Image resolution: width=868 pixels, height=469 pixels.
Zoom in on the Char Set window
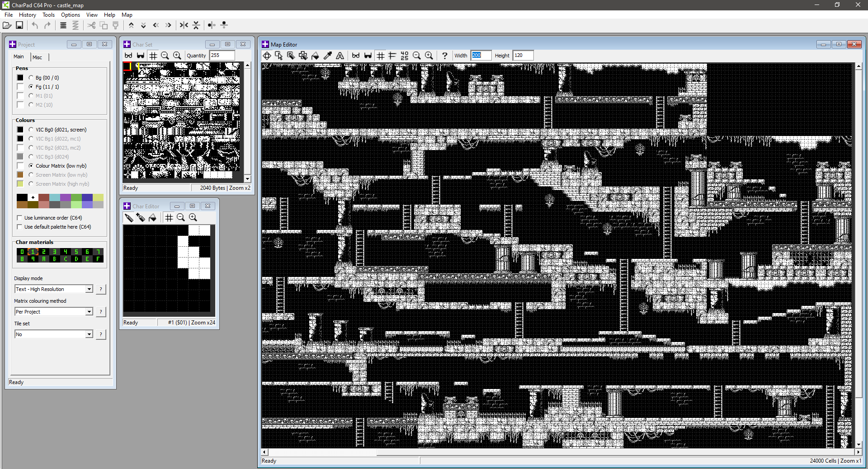click(x=177, y=56)
